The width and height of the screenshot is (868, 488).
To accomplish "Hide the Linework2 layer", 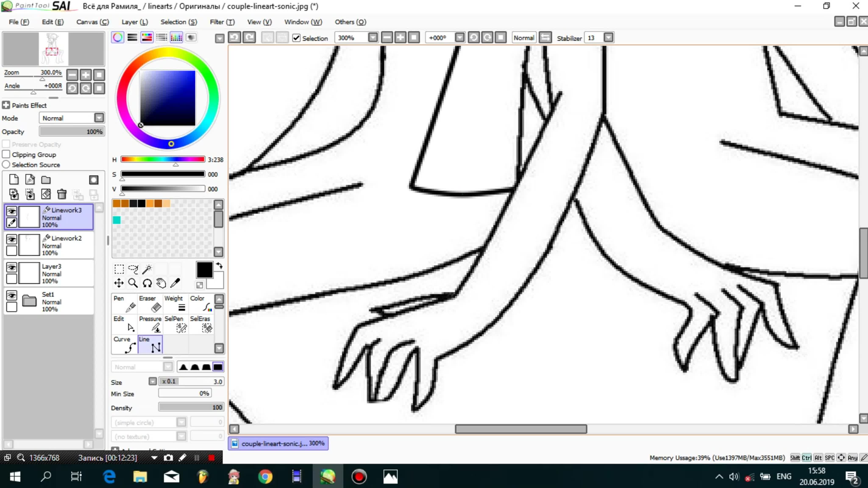I will point(12,239).
